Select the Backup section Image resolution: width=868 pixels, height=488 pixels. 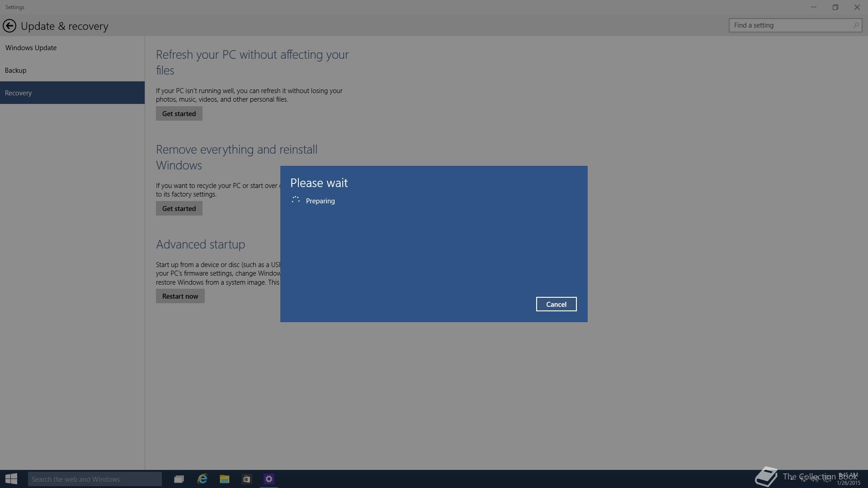point(16,70)
